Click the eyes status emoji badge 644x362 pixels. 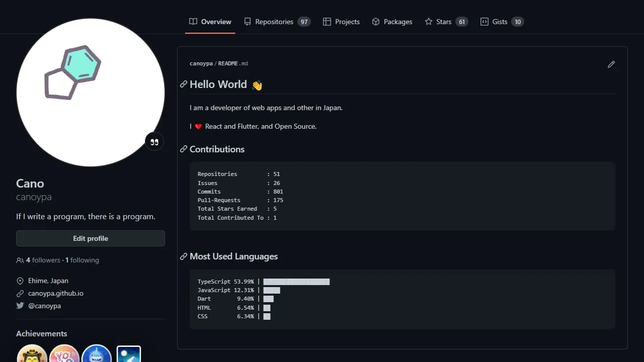[154, 142]
